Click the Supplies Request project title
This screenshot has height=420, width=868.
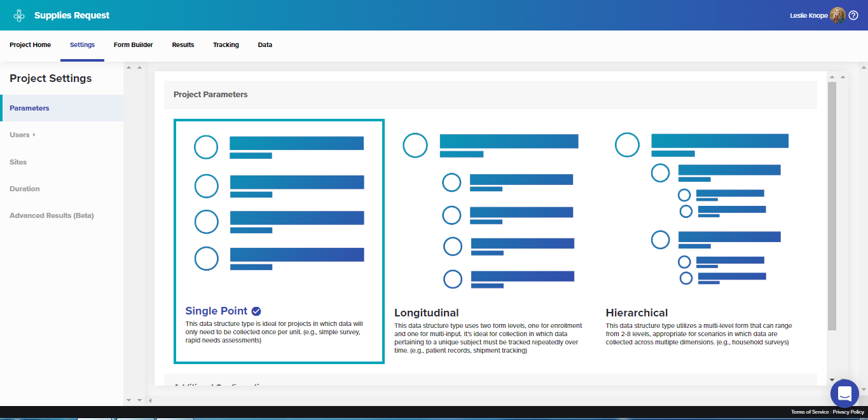click(x=72, y=15)
